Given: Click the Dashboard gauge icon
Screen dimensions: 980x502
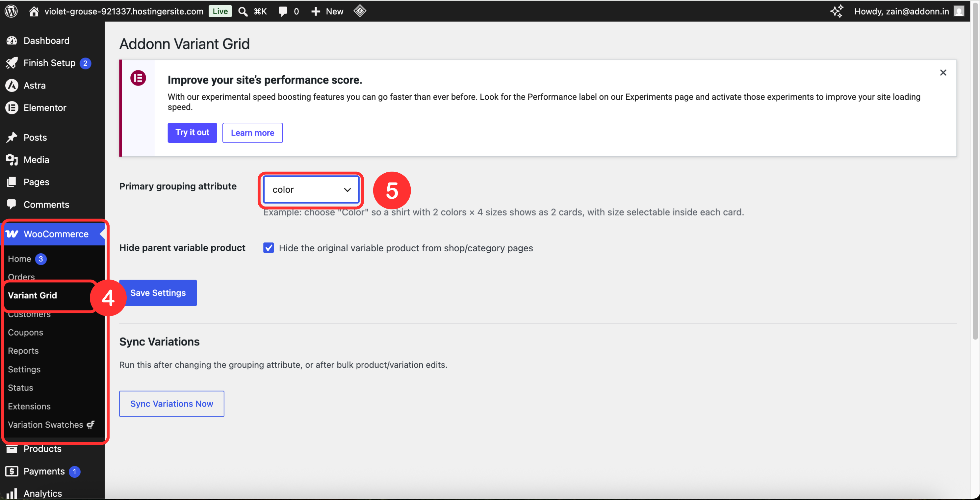Looking at the screenshot, I should [x=12, y=41].
